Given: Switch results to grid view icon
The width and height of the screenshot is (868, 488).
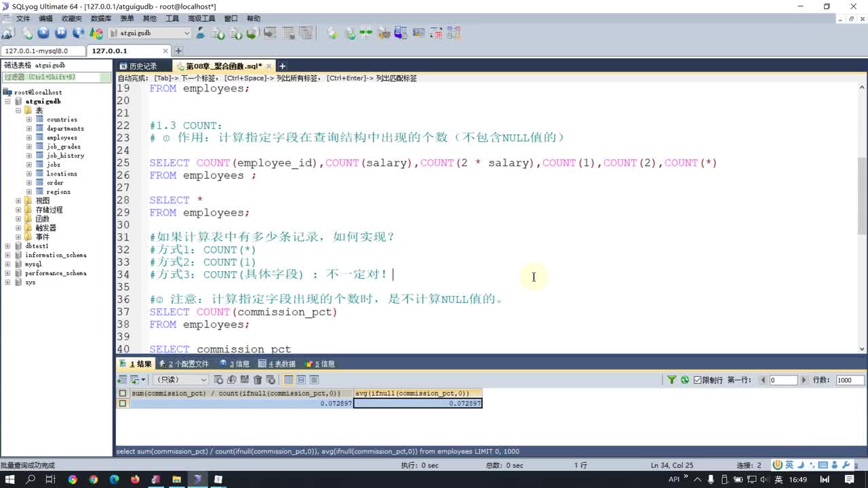Looking at the screenshot, I should coord(289,380).
